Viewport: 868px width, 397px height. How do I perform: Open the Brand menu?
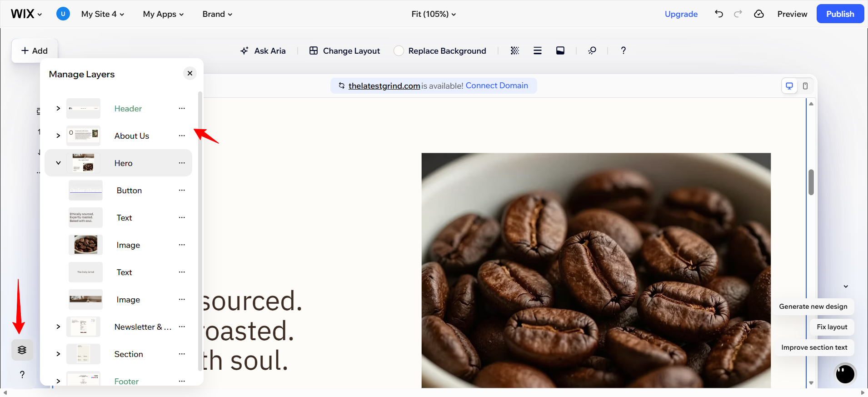pos(217,14)
